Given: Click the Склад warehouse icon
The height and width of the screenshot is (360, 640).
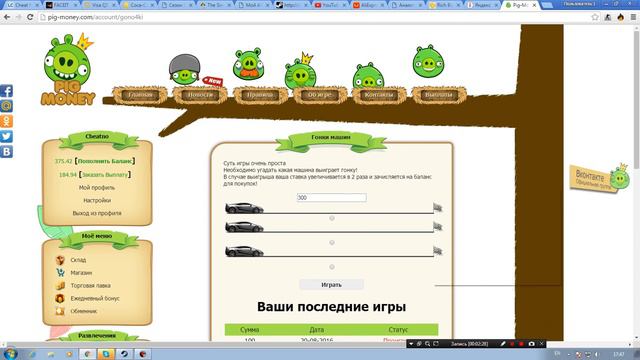Looking at the screenshot, I should [x=60, y=260].
